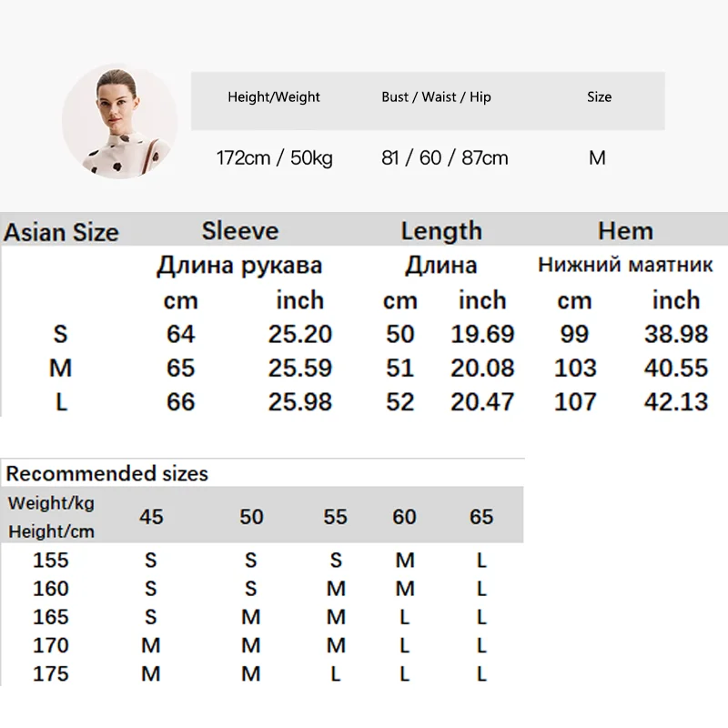The height and width of the screenshot is (728, 728).
Task: Select the 65 kg weight column header
Action: click(481, 517)
